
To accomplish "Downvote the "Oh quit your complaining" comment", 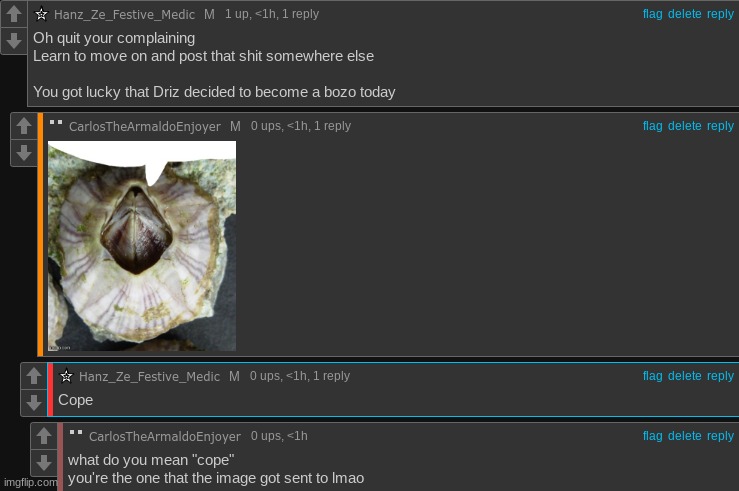I will 14,41.
